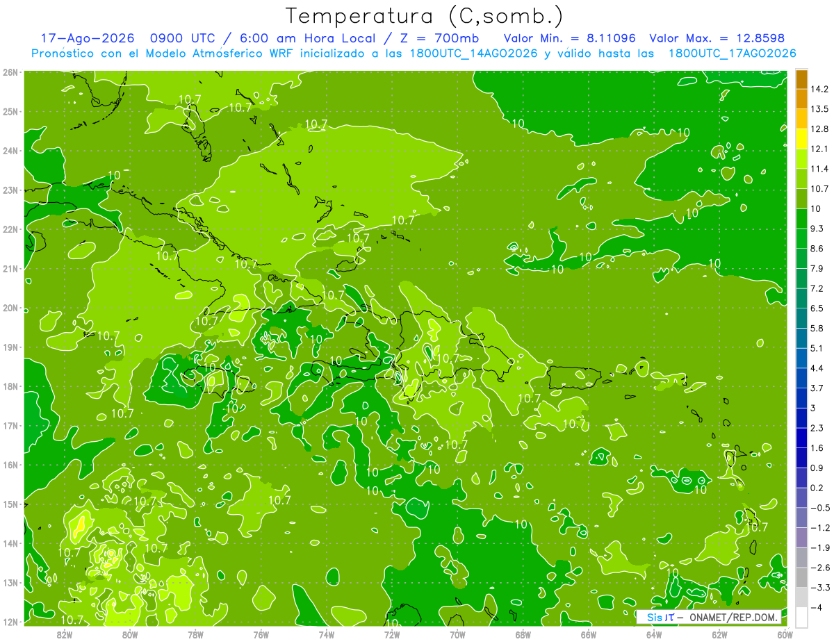The image size is (834, 644).
Task: Click the '18N' latitude axis label
Action: click(10, 386)
